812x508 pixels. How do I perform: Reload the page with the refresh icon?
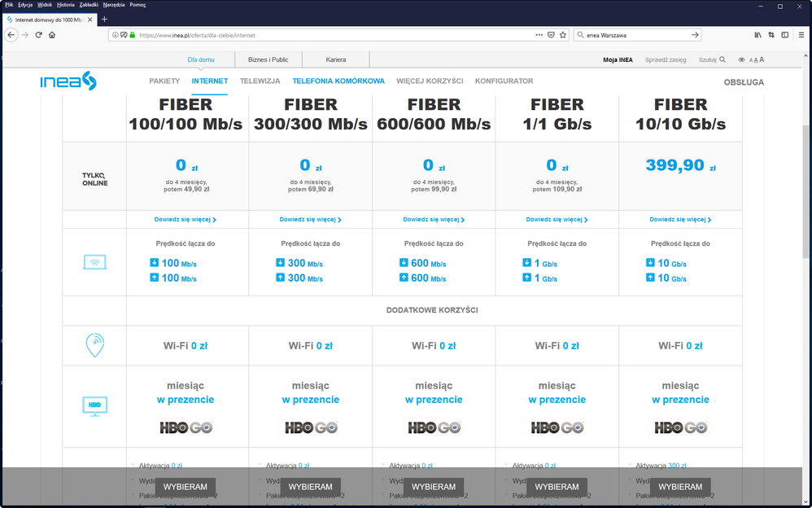click(x=38, y=35)
